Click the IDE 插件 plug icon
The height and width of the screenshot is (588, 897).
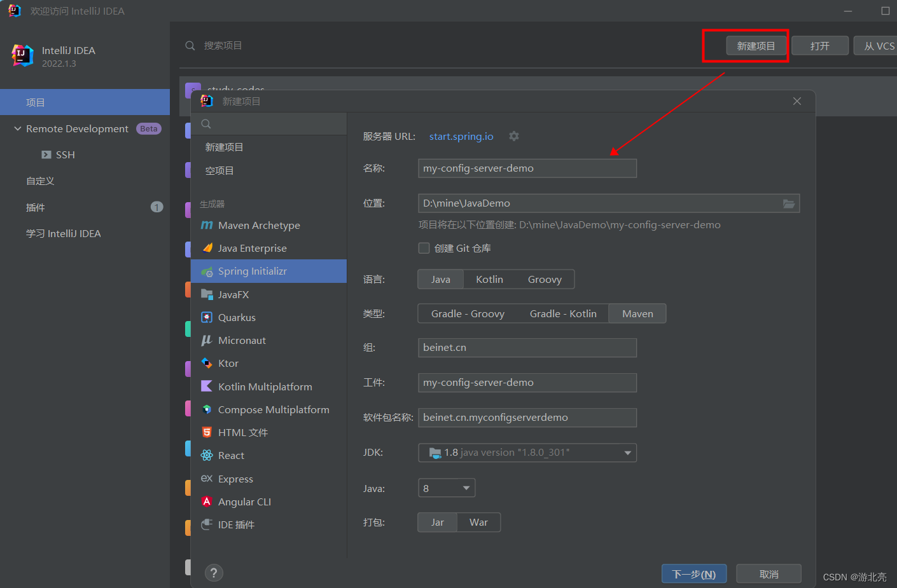coord(207,524)
